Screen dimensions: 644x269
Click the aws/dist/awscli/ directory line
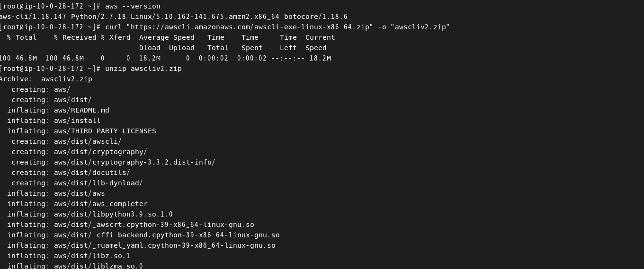(x=66, y=141)
